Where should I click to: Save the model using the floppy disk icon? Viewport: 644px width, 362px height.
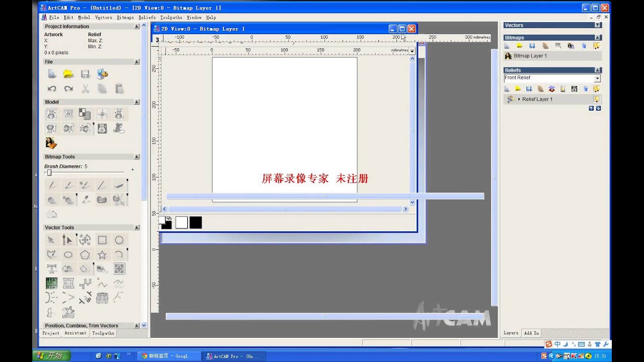85,74
